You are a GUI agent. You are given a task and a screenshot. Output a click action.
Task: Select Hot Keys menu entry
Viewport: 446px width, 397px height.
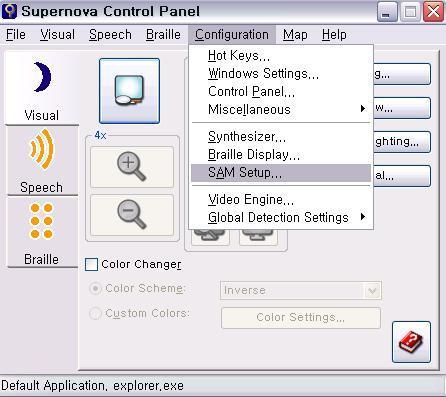point(281,55)
